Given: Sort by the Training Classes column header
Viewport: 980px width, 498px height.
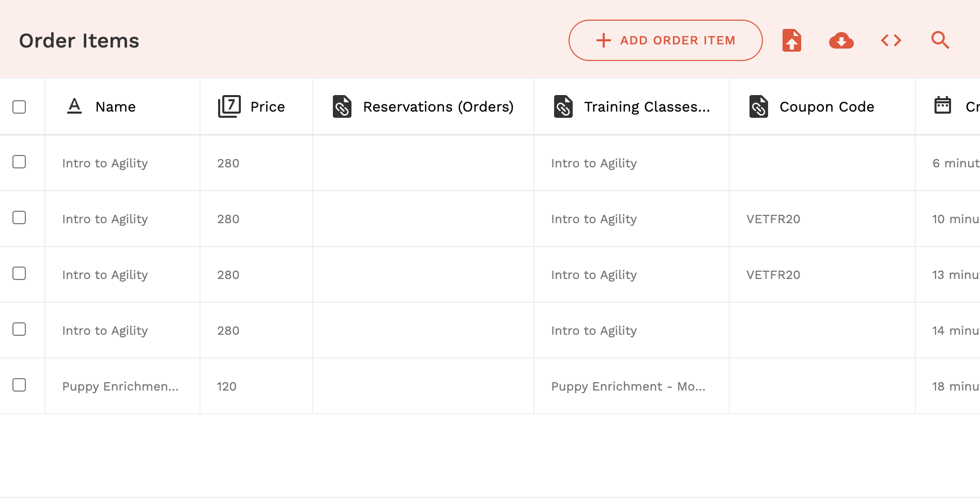Looking at the screenshot, I should [x=647, y=107].
